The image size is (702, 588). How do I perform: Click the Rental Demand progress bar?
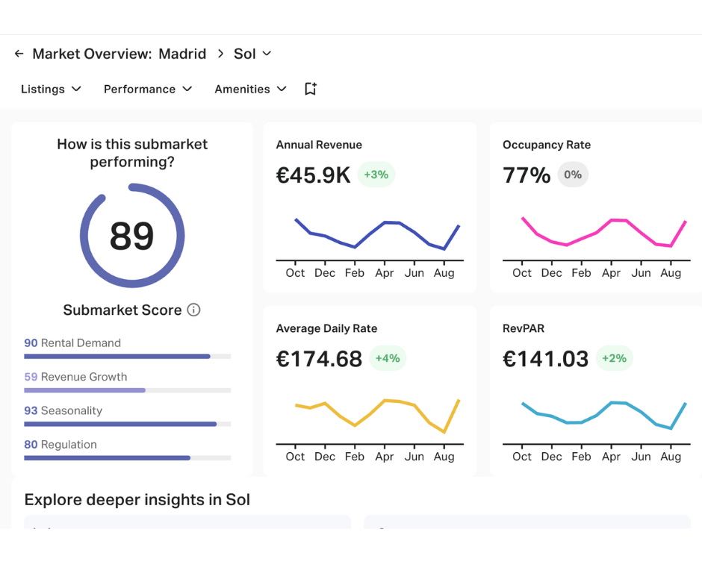point(127,357)
